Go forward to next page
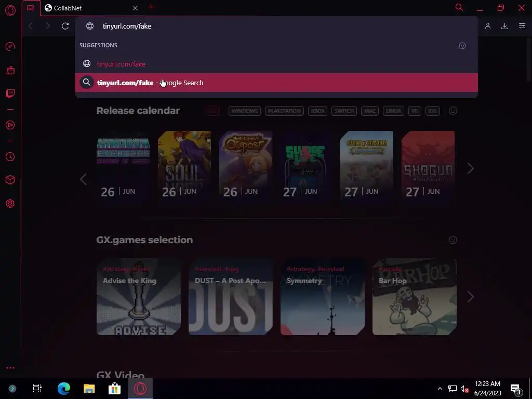The image size is (532, 399). pos(47,26)
